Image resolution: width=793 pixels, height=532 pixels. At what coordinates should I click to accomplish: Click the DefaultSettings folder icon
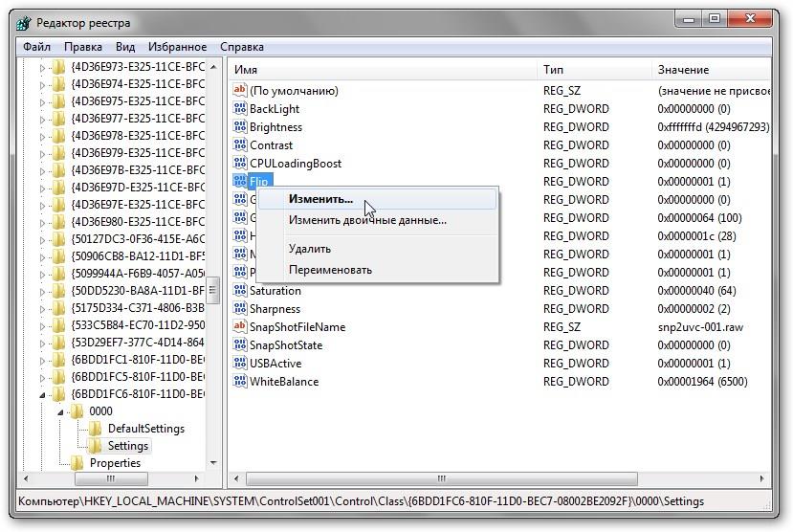[x=96, y=429]
